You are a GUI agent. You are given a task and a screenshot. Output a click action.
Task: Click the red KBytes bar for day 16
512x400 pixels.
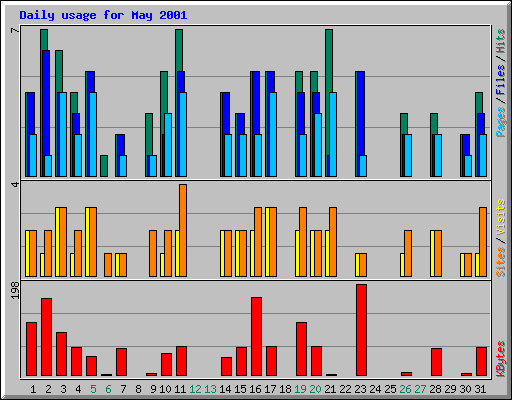(x=256, y=337)
